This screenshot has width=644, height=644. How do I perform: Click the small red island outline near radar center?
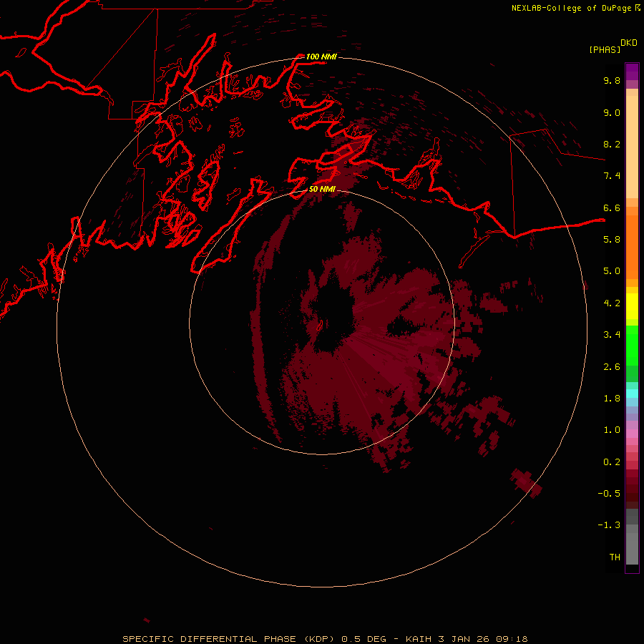321,326
